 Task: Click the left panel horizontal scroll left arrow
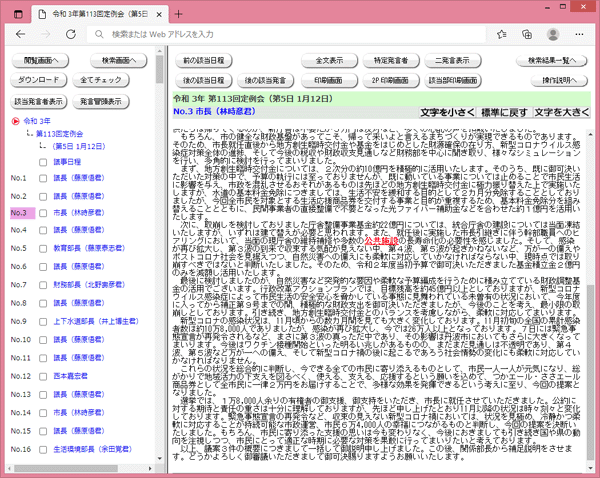pos(9,468)
